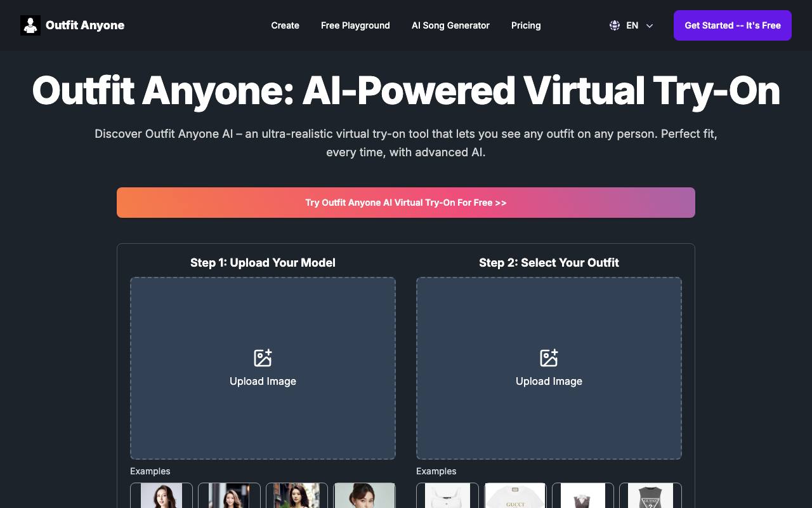Screen dimensions: 812x508
Task: Select the Guess tank top outfit example
Action: [x=650, y=495]
